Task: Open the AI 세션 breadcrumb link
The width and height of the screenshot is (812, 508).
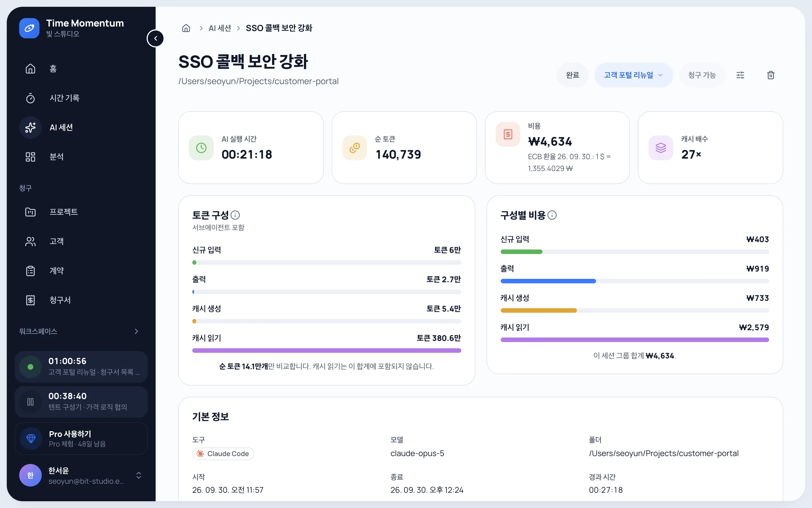Action: [220, 28]
